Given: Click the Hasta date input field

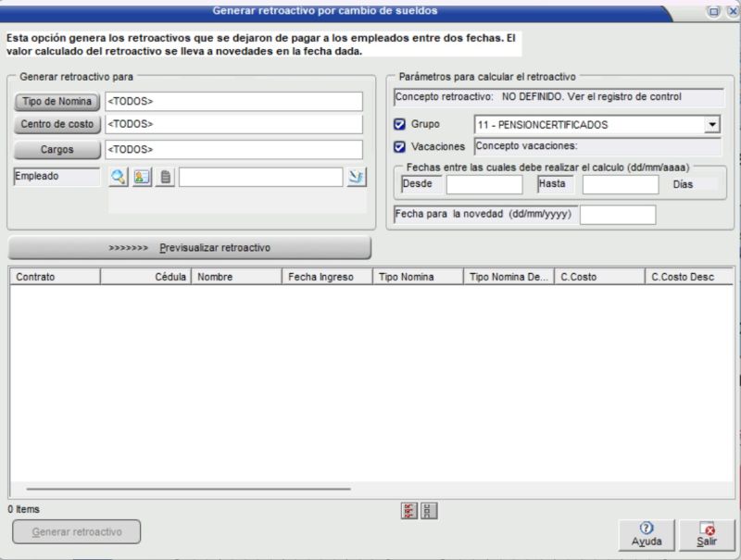Looking at the screenshot, I should pyautogui.click(x=620, y=184).
